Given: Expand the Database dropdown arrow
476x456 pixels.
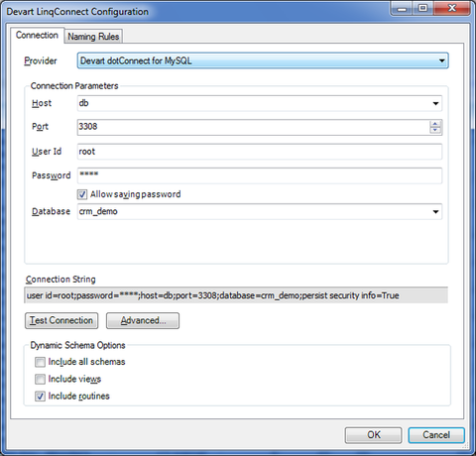Looking at the screenshot, I should [x=435, y=212].
